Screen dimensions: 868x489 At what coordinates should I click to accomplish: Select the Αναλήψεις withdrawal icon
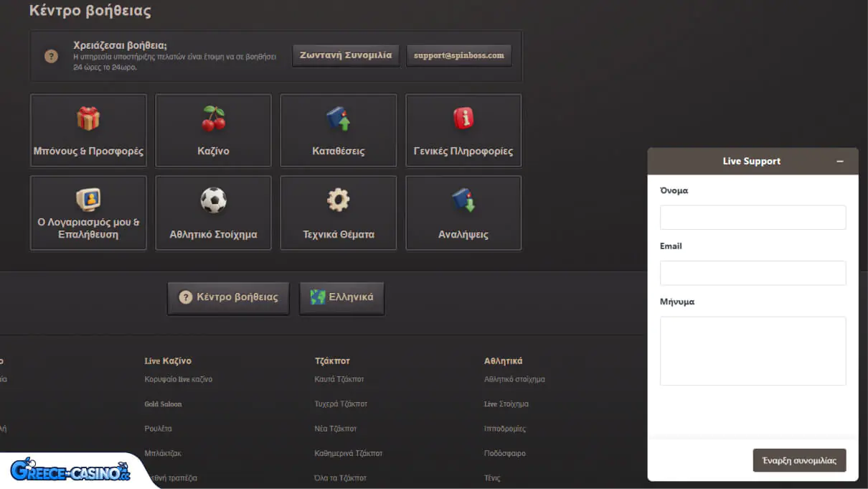coord(463,200)
